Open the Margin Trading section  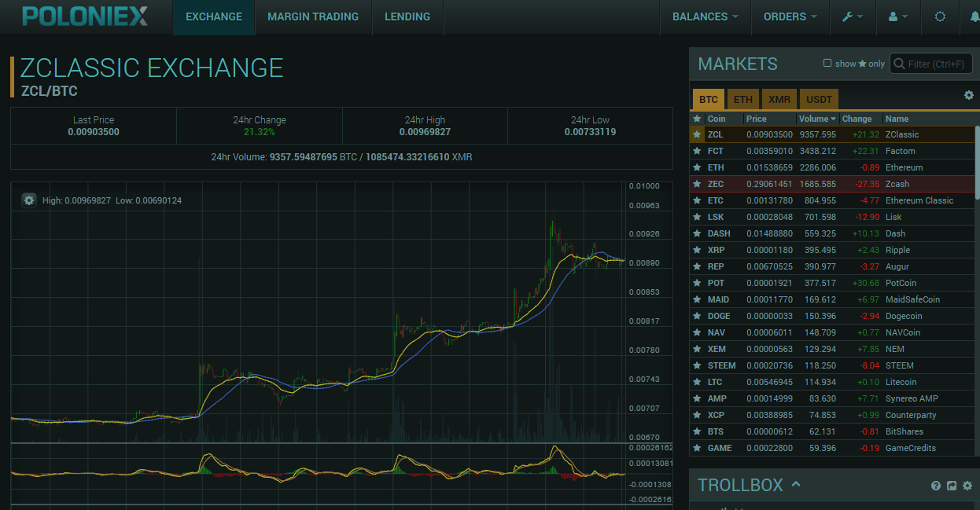(x=313, y=17)
